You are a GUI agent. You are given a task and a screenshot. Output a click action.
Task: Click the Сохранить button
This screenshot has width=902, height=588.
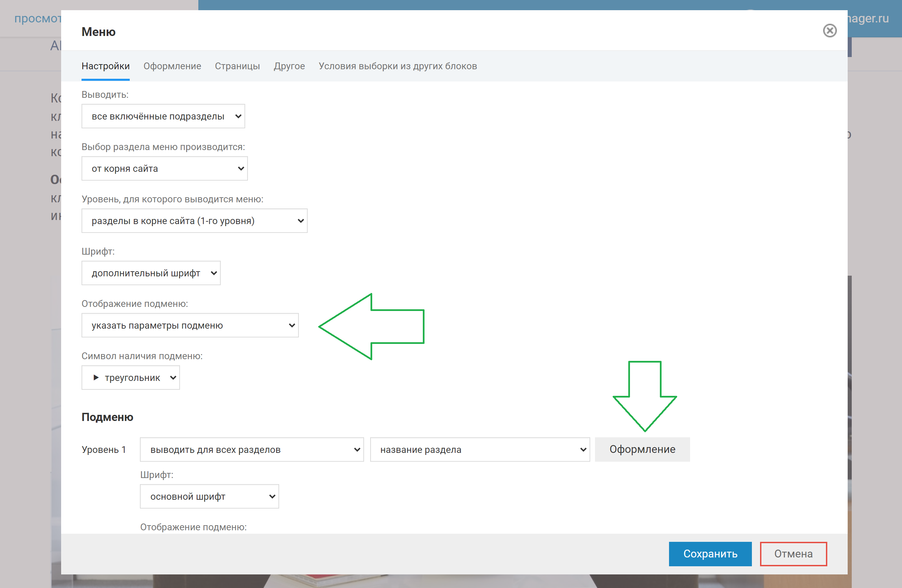[710, 554]
